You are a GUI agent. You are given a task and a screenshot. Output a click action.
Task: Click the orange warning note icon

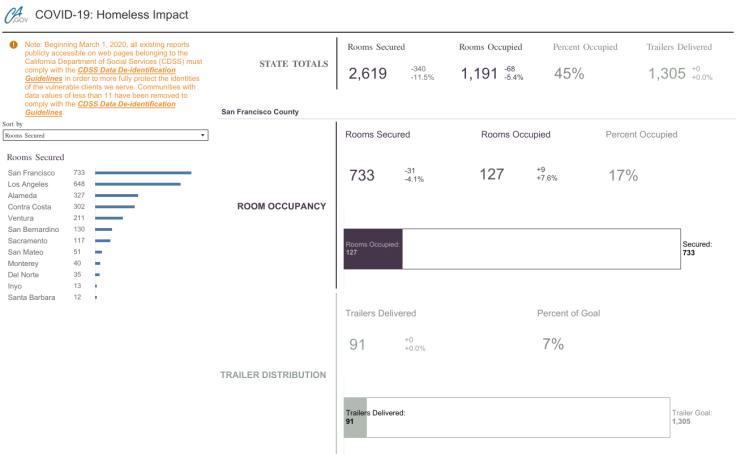click(x=13, y=45)
